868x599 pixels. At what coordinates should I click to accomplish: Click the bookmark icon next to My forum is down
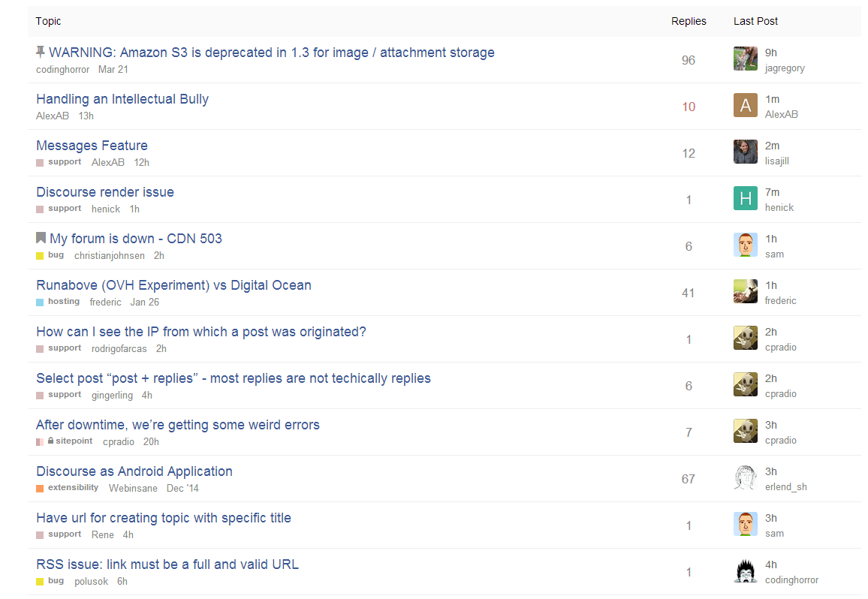41,238
